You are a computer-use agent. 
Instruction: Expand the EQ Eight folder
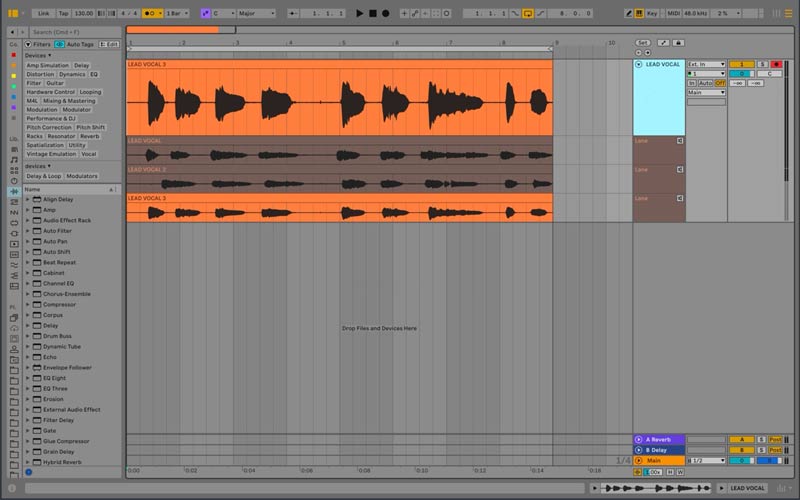28,378
